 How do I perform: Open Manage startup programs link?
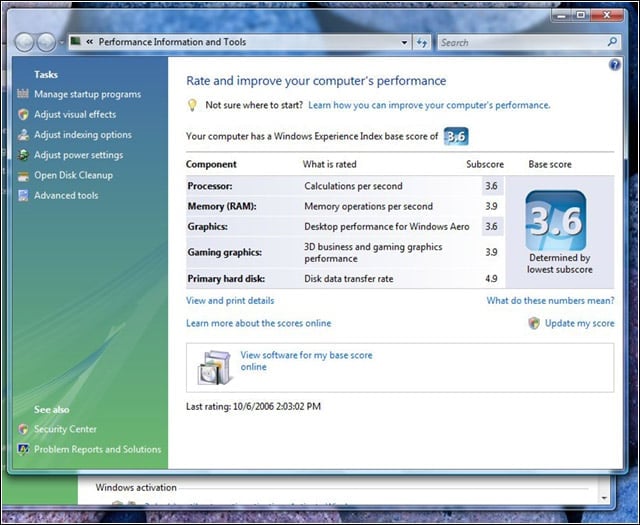(87, 94)
